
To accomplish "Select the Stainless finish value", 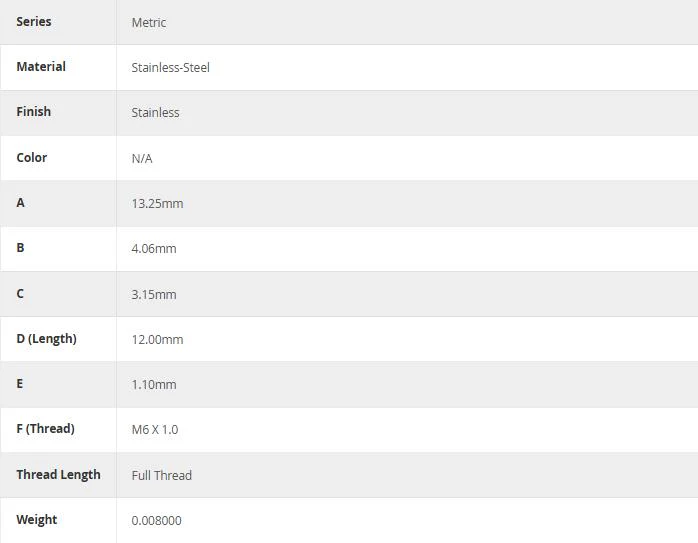I will pos(155,113).
